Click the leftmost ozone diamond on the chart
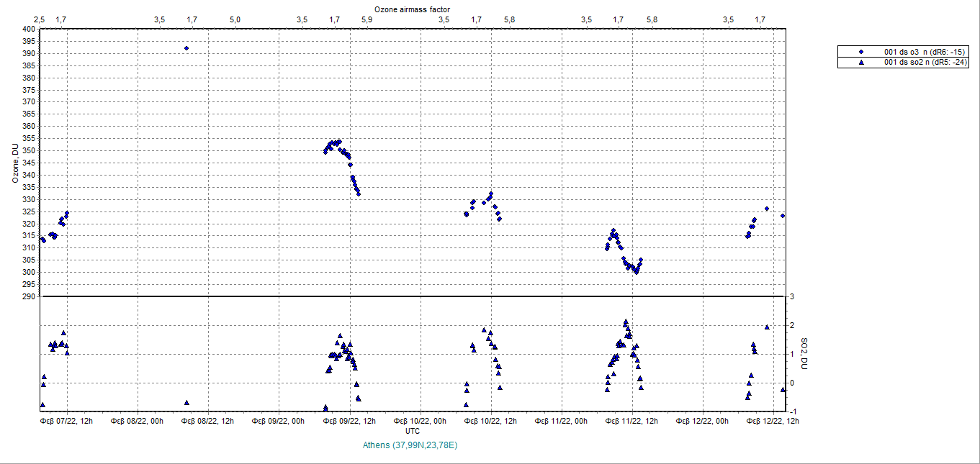This screenshot has width=980, height=464. 42,239
